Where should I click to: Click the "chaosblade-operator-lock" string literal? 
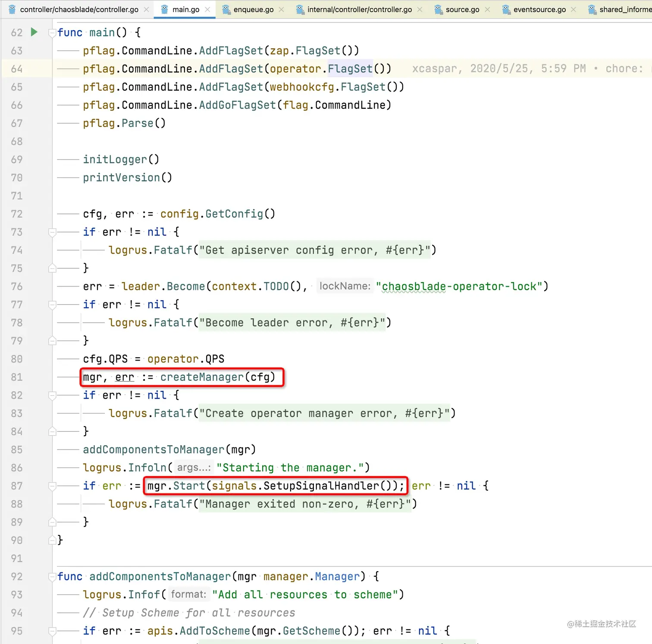click(x=459, y=286)
